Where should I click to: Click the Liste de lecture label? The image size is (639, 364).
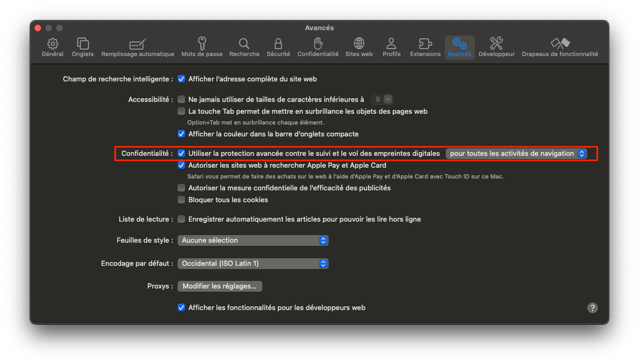[x=146, y=219]
